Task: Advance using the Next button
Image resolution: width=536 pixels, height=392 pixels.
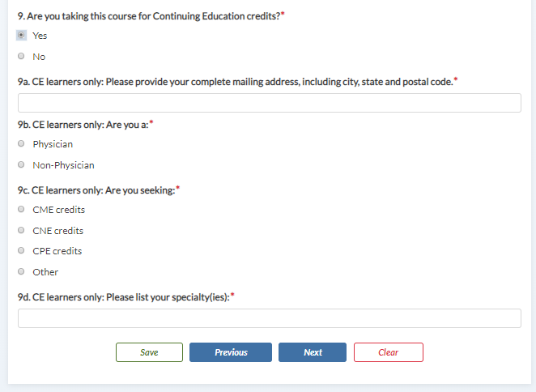Action: point(313,352)
